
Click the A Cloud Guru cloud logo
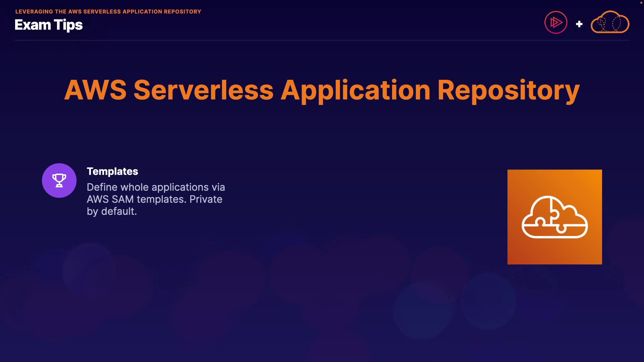(x=610, y=22)
